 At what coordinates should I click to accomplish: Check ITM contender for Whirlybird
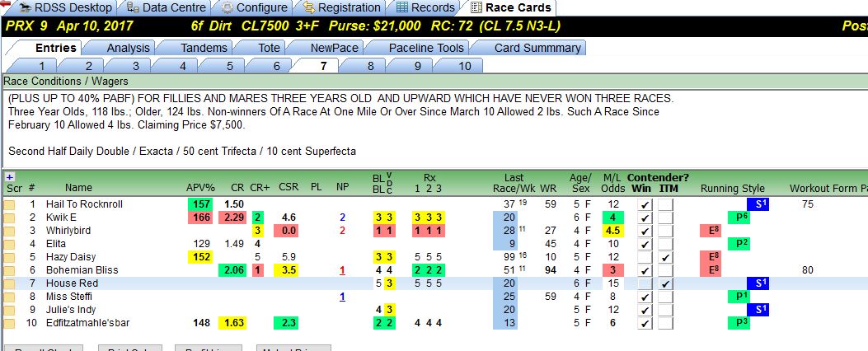[x=666, y=231]
